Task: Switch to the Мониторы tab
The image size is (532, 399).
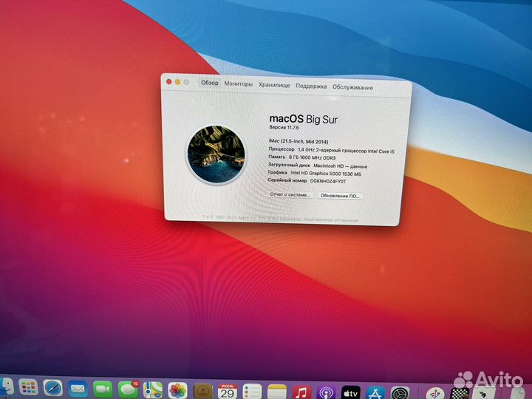Action: 239,83
